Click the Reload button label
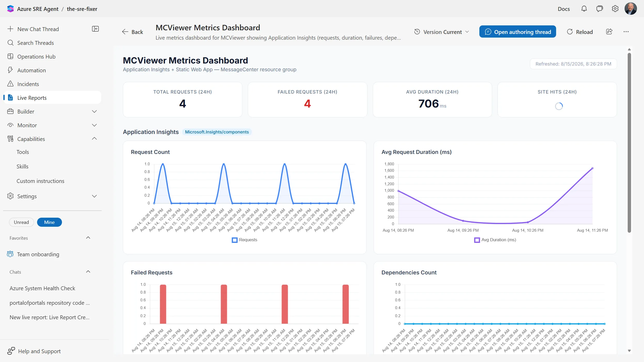Viewport: 644px width, 362px height. 584,32
